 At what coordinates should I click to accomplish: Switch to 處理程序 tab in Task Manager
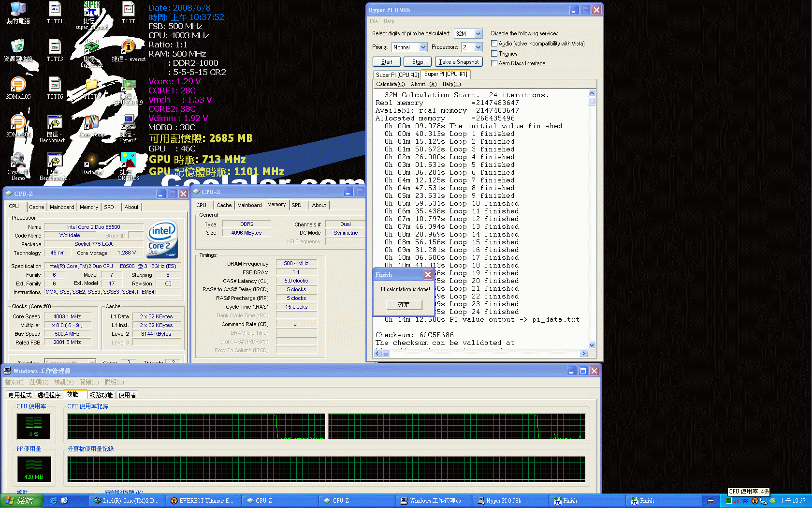coord(49,395)
